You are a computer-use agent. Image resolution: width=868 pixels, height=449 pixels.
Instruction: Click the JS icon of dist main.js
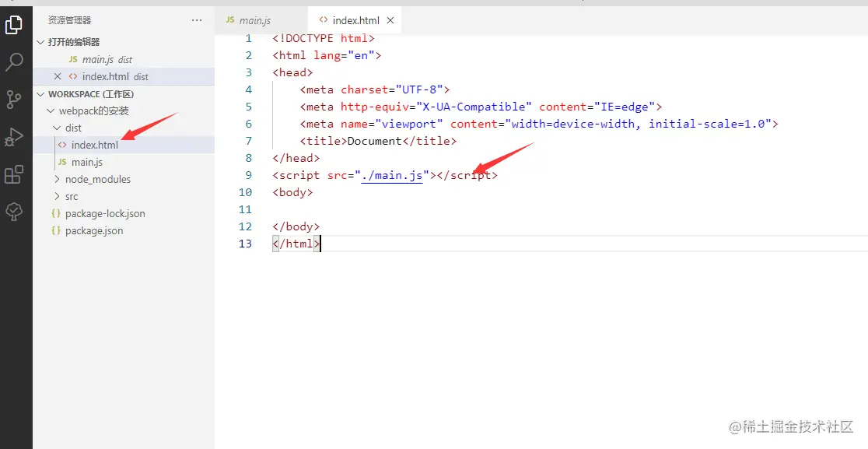click(62, 162)
